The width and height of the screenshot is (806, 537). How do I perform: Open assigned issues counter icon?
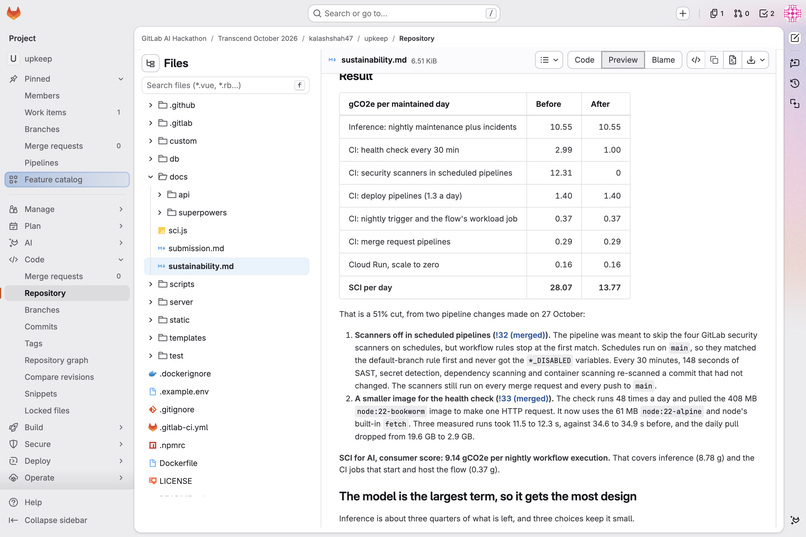pos(716,13)
